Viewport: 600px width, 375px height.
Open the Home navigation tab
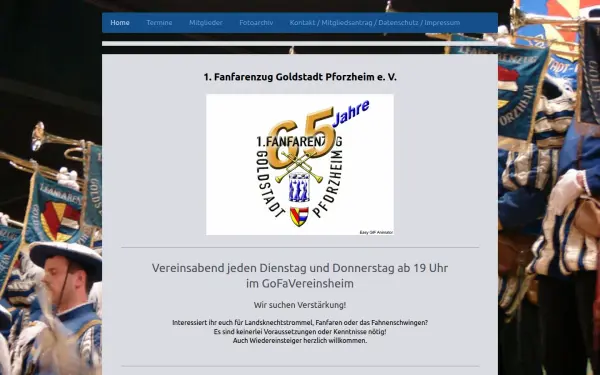click(x=120, y=23)
